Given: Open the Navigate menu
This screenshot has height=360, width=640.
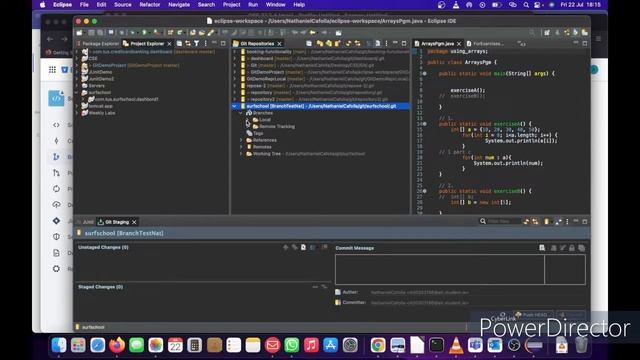Looking at the screenshot, I should (179, 5).
